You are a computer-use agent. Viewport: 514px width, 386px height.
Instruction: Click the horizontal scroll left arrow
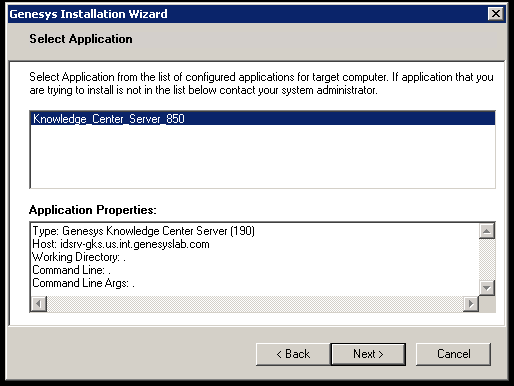tap(39, 304)
